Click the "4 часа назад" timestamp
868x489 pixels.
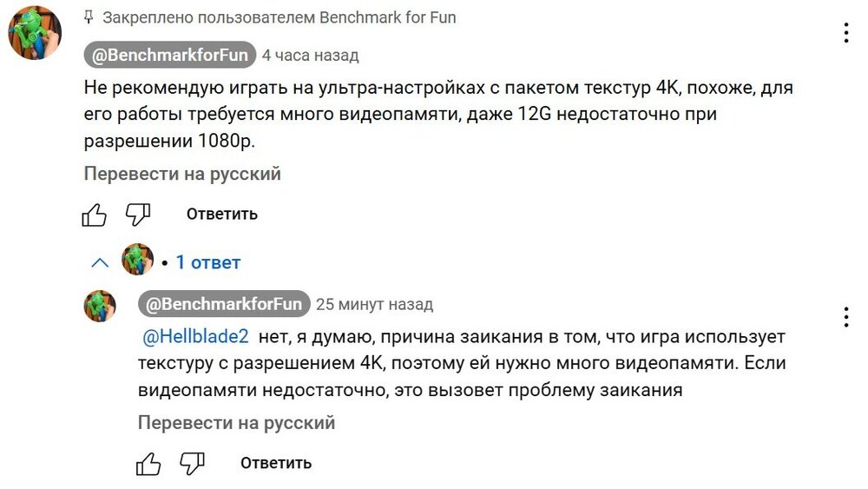pyautogui.click(x=310, y=56)
